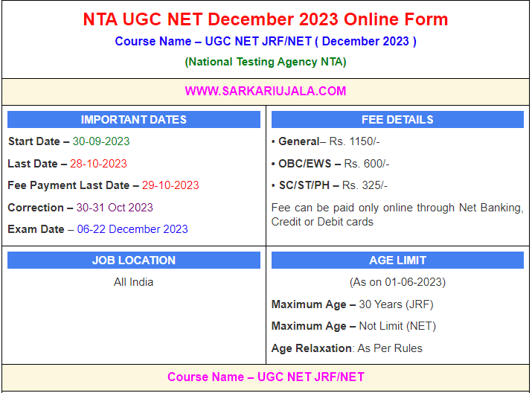Click the Maximum Age 30 Years (JRF) line
This screenshot has height=393, width=532.
tap(352, 304)
